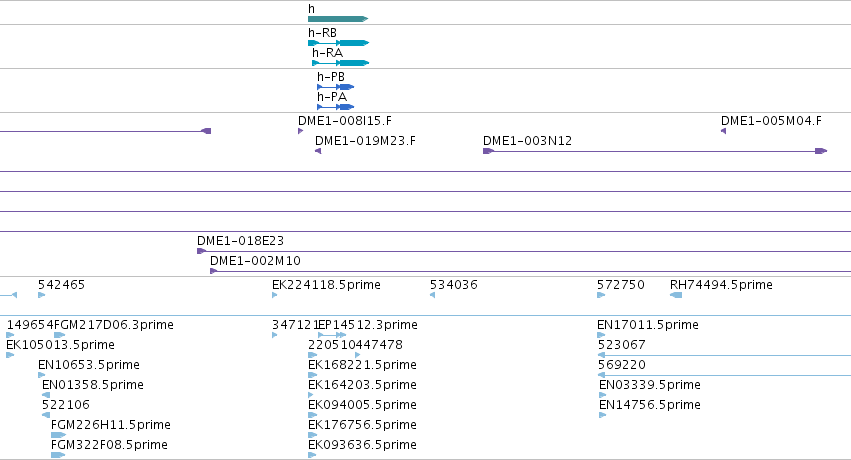Click the h-RB transcript glyph

(338, 43)
